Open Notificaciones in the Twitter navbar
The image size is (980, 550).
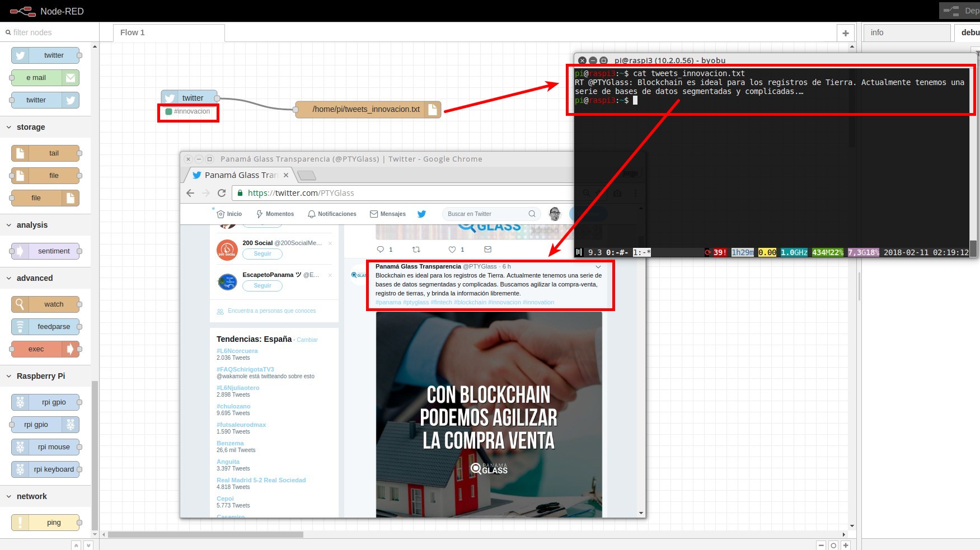coord(332,214)
